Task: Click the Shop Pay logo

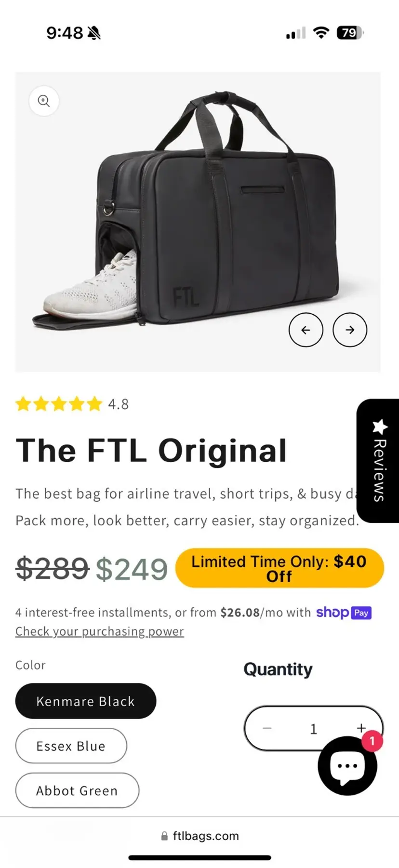Action: click(344, 613)
